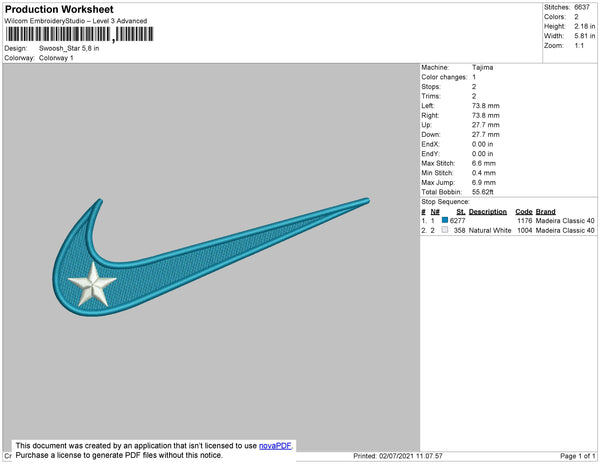Click the Description column header
The width and height of the screenshot is (600, 464).
click(x=488, y=212)
